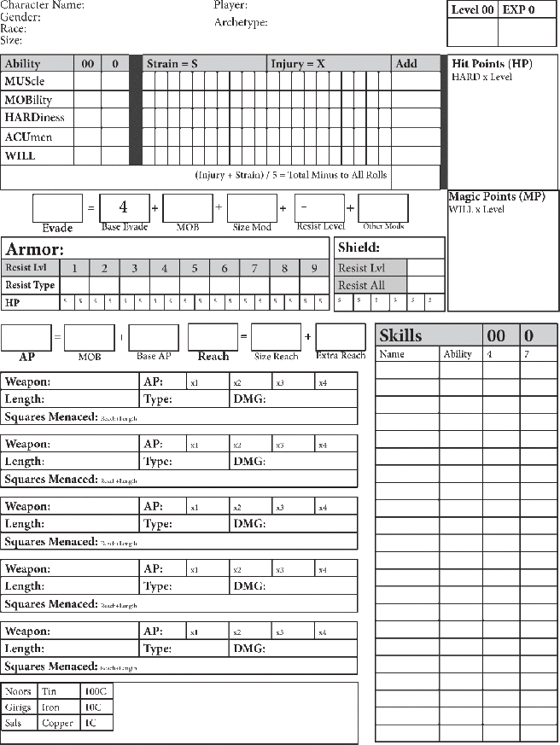Image resolution: width=560 pixels, height=745 pixels.
Task: Click the Character Name label
Action: click(x=43, y=5)
